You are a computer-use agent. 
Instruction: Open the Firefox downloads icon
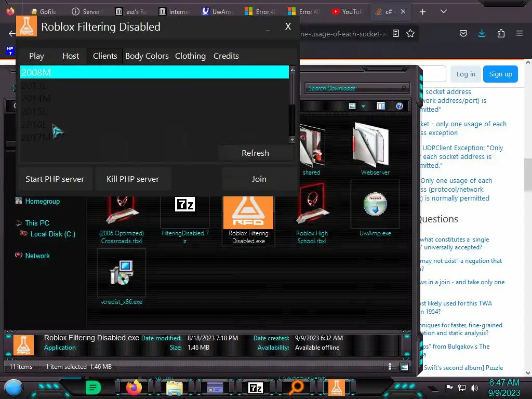[482, 33]
